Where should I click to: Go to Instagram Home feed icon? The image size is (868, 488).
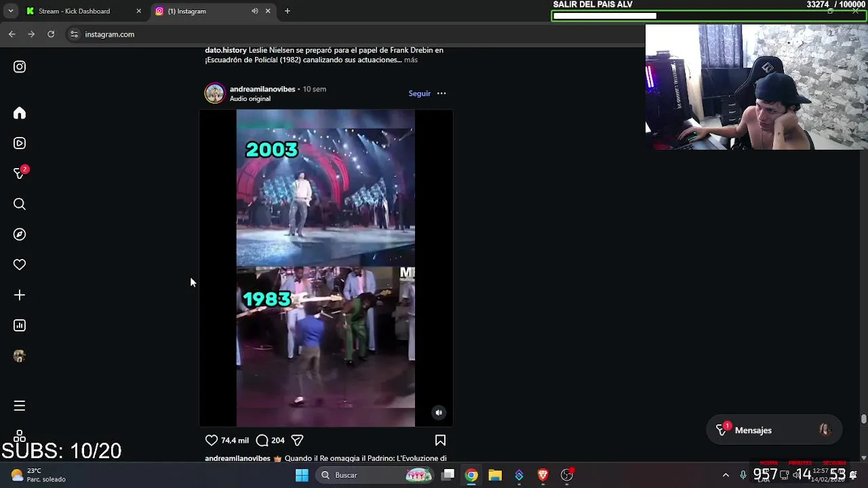point(20,113)
